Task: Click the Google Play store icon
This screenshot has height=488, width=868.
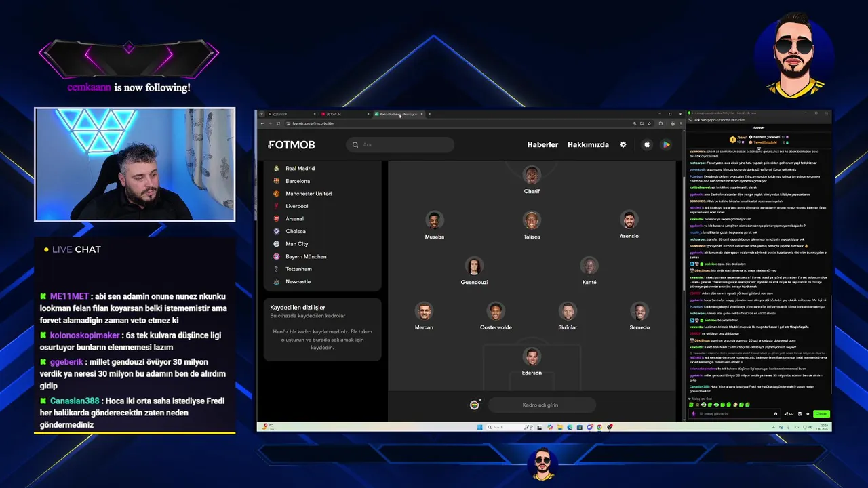Action: (666, 144)
